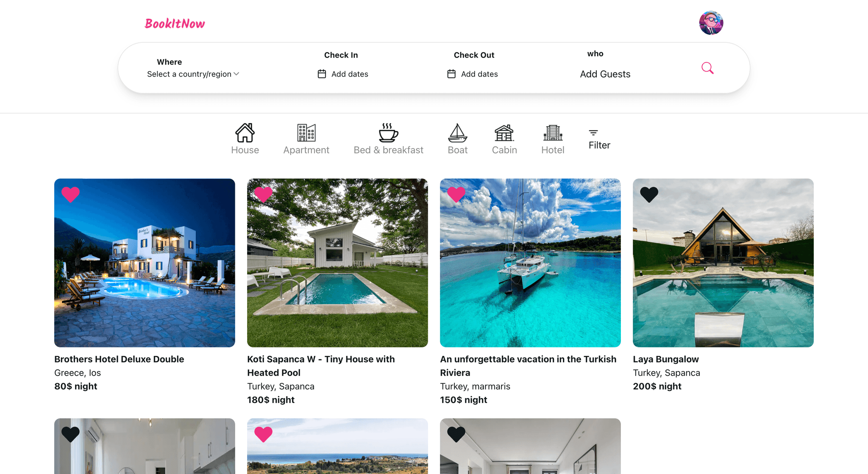The height and width of the screenshot is (474, 868).
Task: Open Laya Bungalow listing title
Action: click(x=665, y=359)
